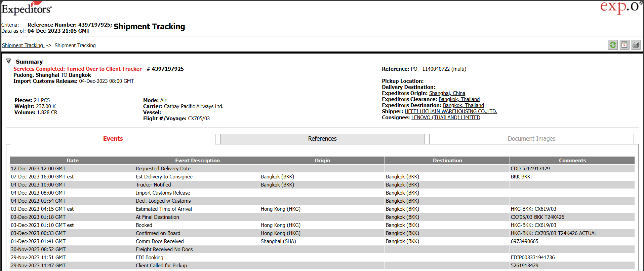Click comment EDIP003331941736
This screenshot has height=271, width=644.
tap(533, 258)
